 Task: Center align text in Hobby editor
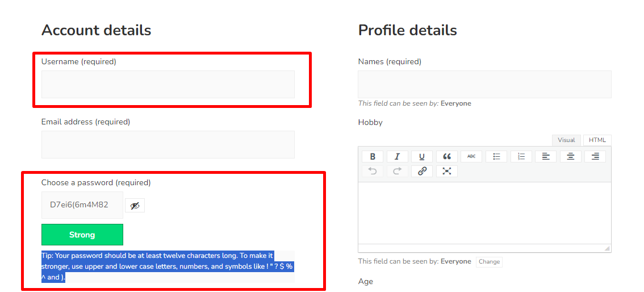point(571,156)
